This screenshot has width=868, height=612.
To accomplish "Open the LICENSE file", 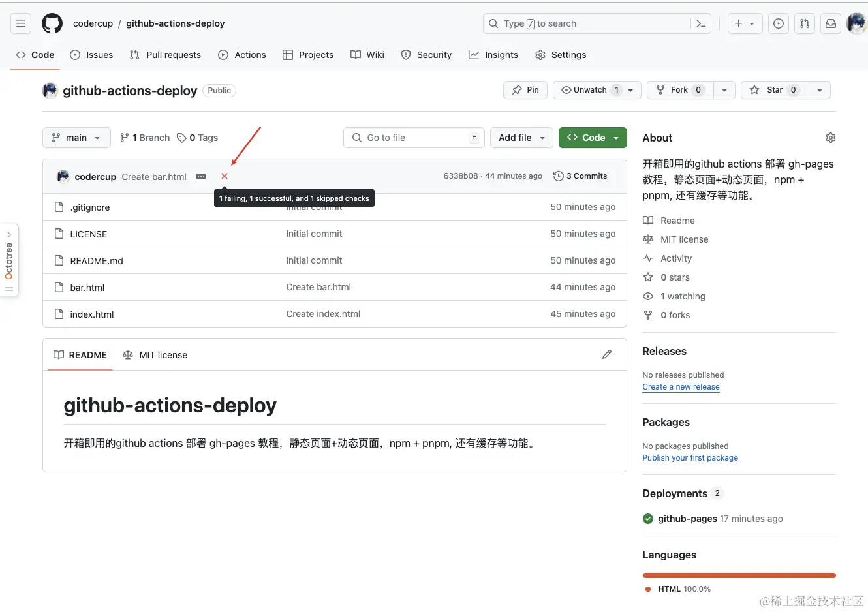I will tap(89, 234).
